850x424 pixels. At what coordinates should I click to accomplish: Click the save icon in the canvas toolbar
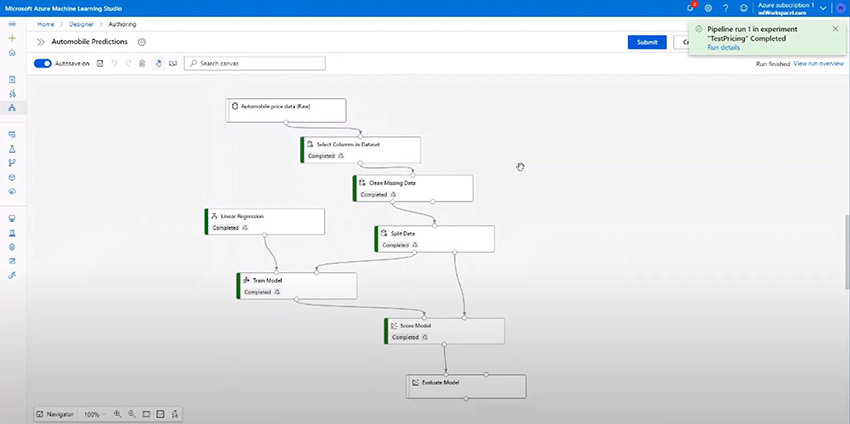tap(100, 63)
